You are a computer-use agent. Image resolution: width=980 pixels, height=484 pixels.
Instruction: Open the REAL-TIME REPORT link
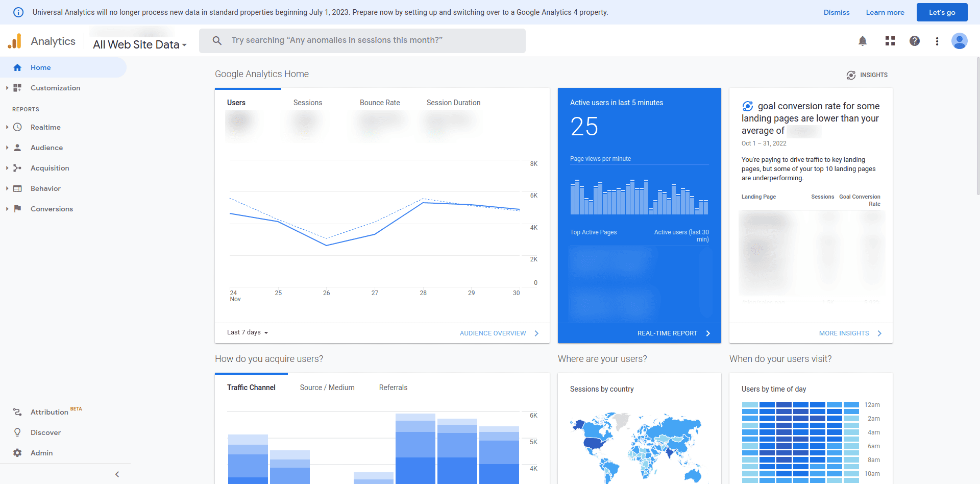[x=667, y=333]
